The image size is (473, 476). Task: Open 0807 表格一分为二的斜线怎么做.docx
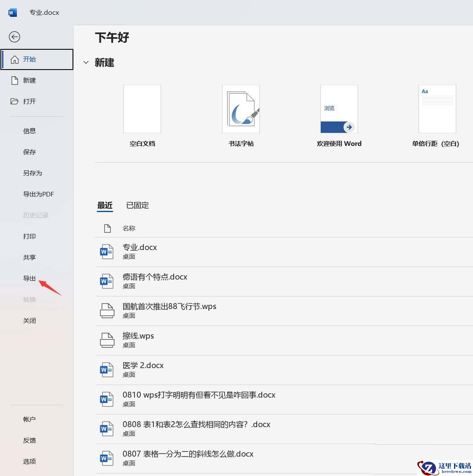pyautogui.click(x=284, y=458)
